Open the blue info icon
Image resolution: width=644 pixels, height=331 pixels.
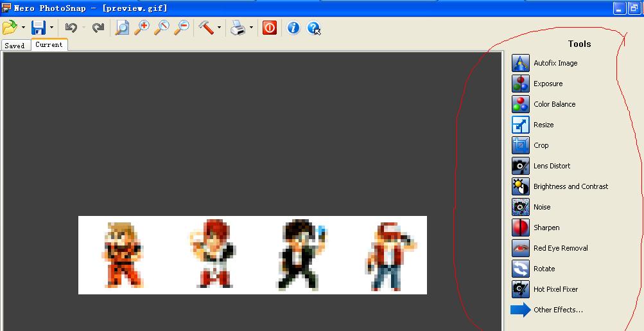click(293, 28)
